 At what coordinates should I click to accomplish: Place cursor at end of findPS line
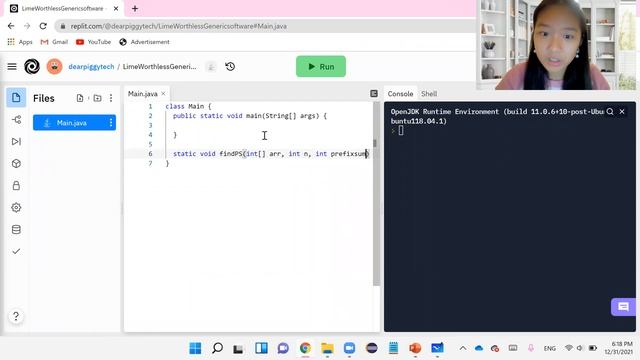(368, 154)
